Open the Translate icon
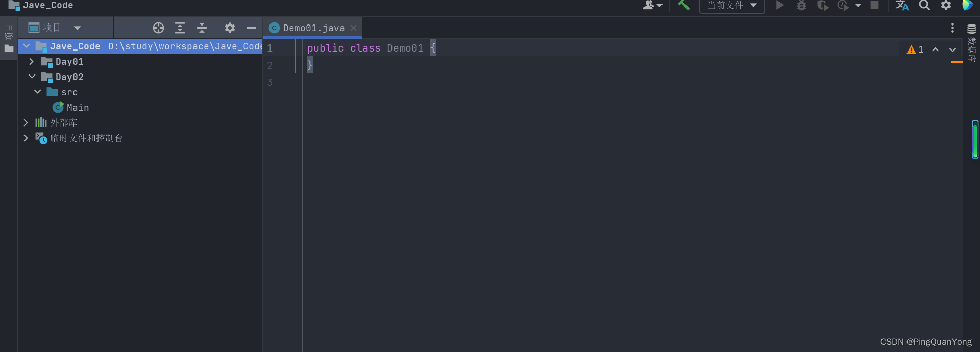 [x=902, y=5]
